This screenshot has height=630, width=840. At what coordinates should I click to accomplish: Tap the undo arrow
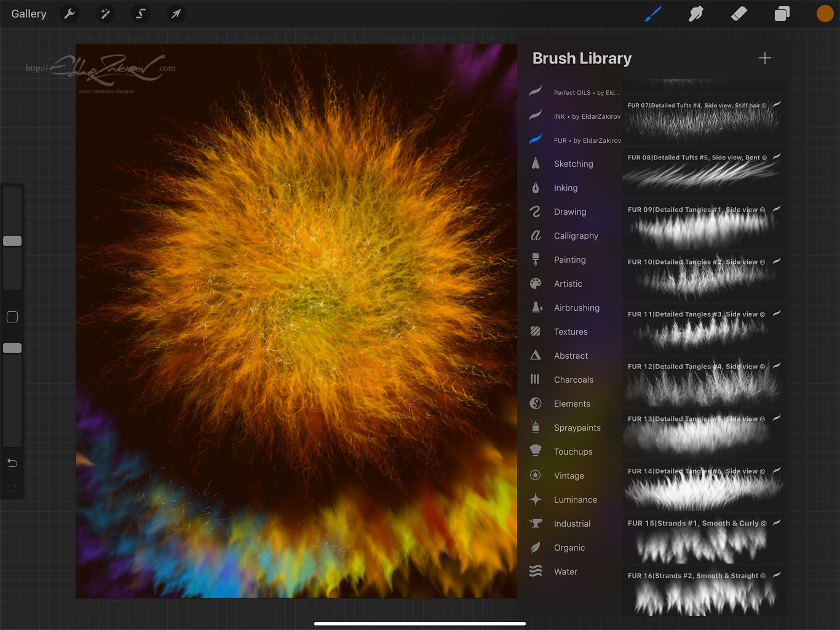[12, 463]
